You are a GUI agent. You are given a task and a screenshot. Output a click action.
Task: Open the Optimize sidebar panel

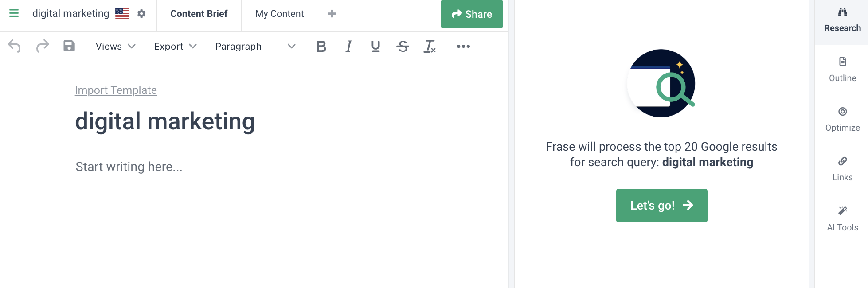[842, 119]
